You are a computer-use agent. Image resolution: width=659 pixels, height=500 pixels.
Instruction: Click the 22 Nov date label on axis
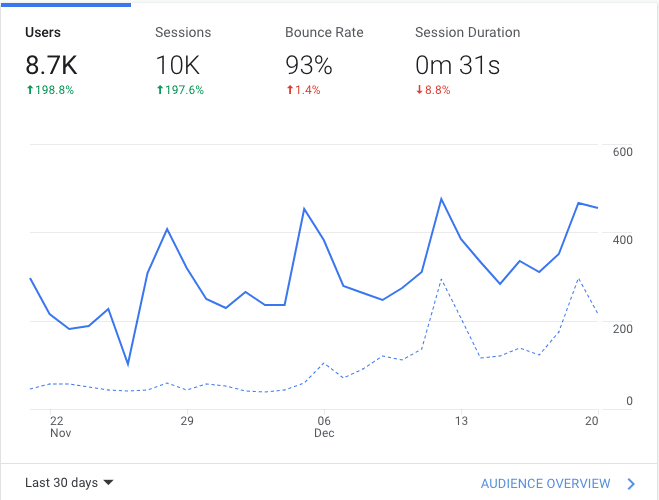coord(59,427)
